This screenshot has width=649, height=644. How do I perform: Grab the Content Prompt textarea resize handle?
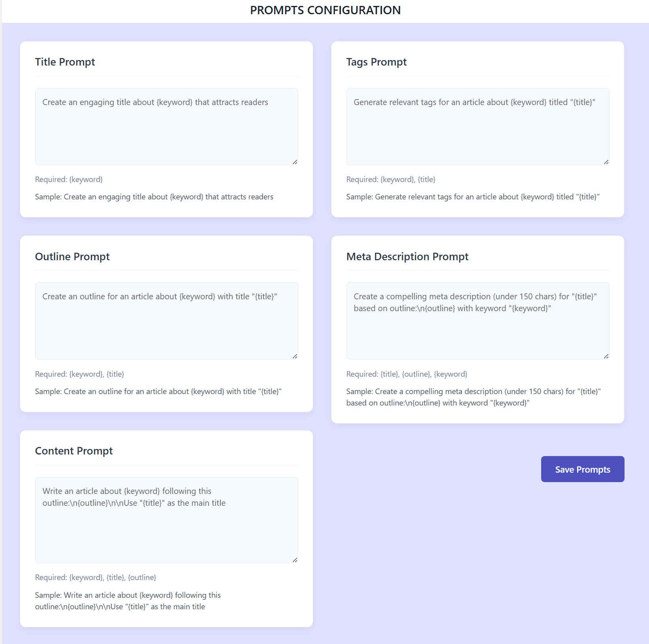coord(295,560)
